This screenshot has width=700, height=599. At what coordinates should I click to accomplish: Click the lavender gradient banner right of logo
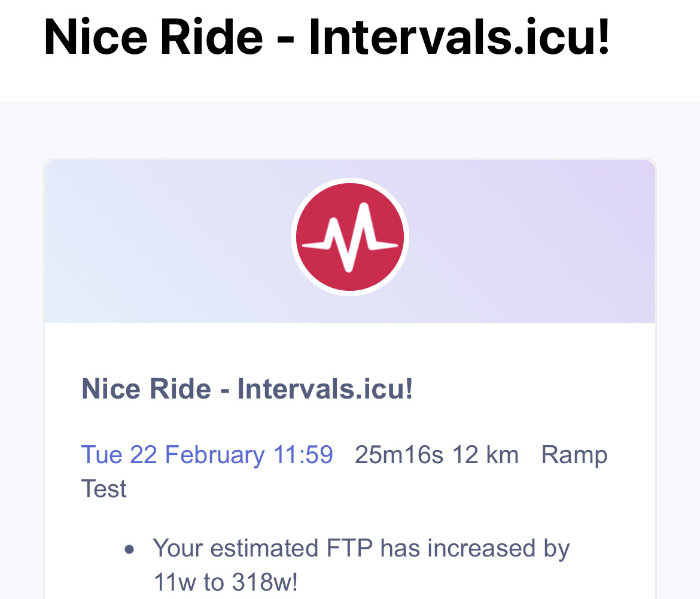click(531, 241)
